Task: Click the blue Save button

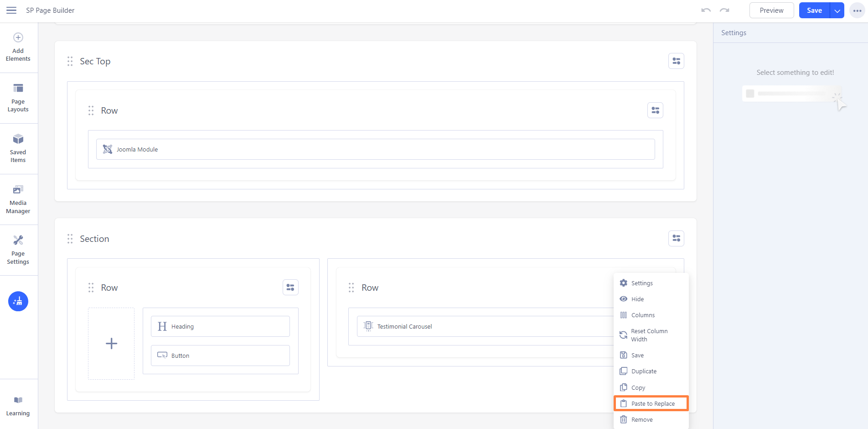Action: (814, 10)
